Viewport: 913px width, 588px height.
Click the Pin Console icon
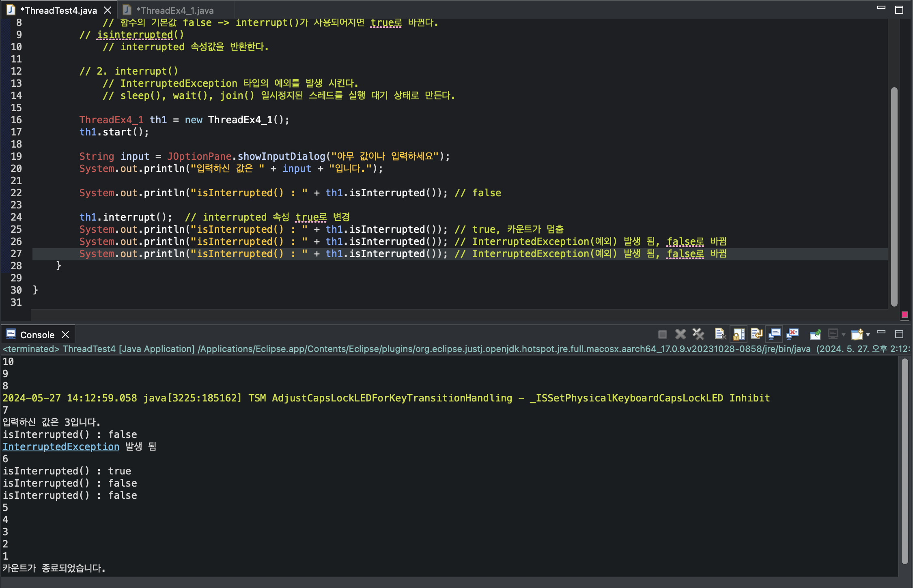click(x=815, y=334)
